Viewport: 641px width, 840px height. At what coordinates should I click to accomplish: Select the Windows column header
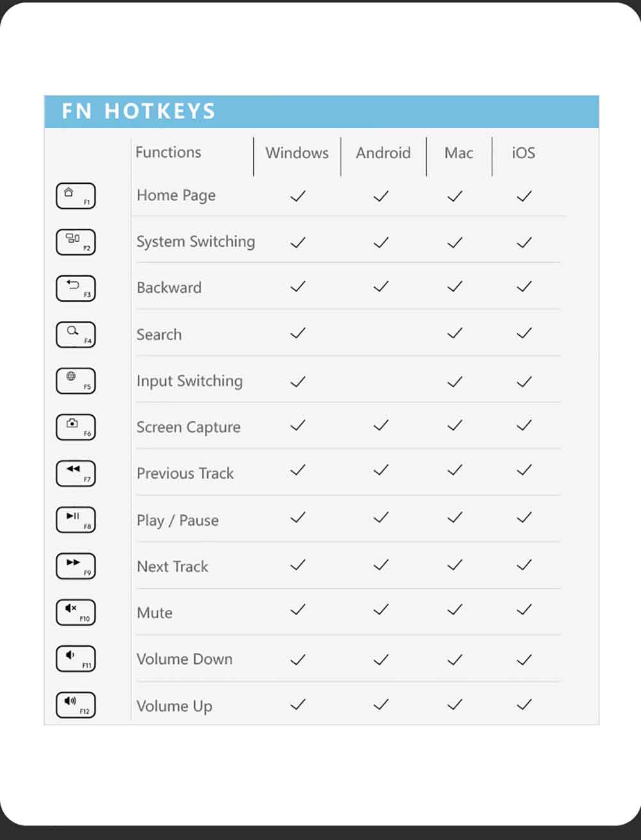(x=297, y=153)
